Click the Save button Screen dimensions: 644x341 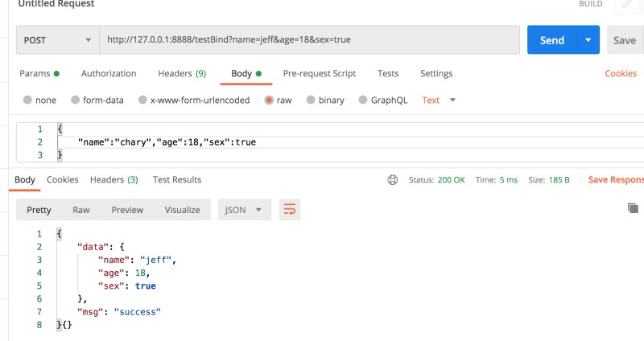pos(624,39)
